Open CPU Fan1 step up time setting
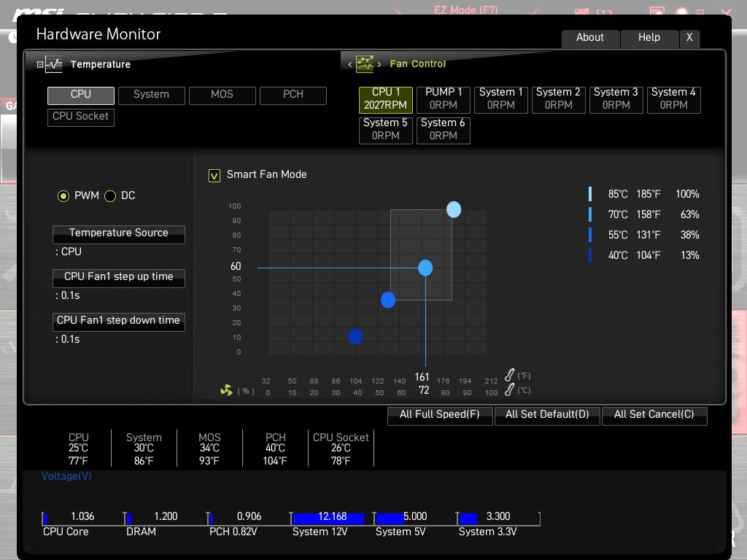This screenshot has height=560, width=747. (119, 278)
